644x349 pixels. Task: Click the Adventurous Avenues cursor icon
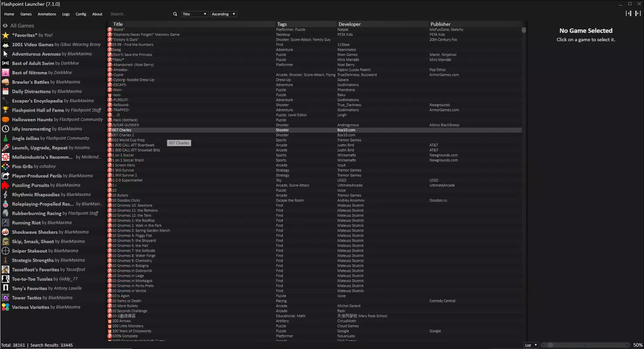(x=5, y=54)
